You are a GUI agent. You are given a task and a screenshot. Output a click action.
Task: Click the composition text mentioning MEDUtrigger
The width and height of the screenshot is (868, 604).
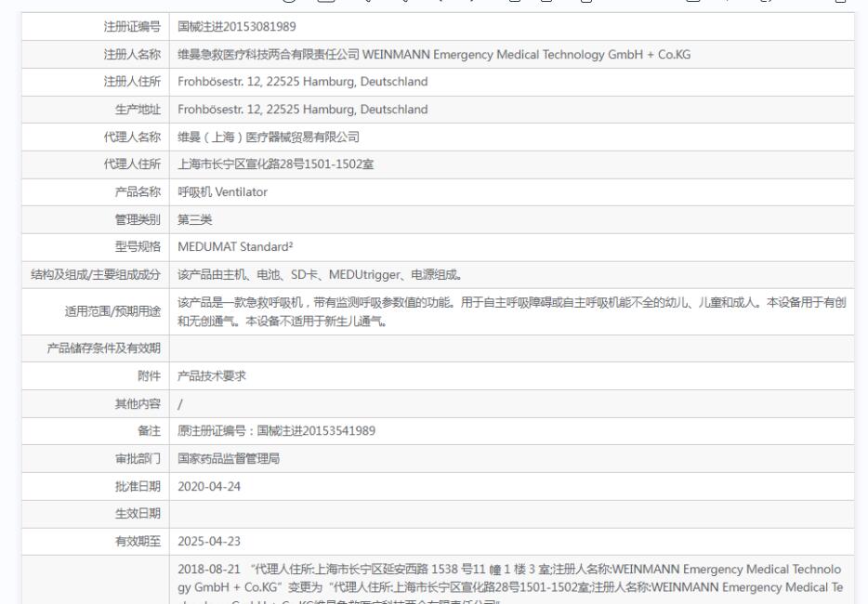tap(321, 275)
